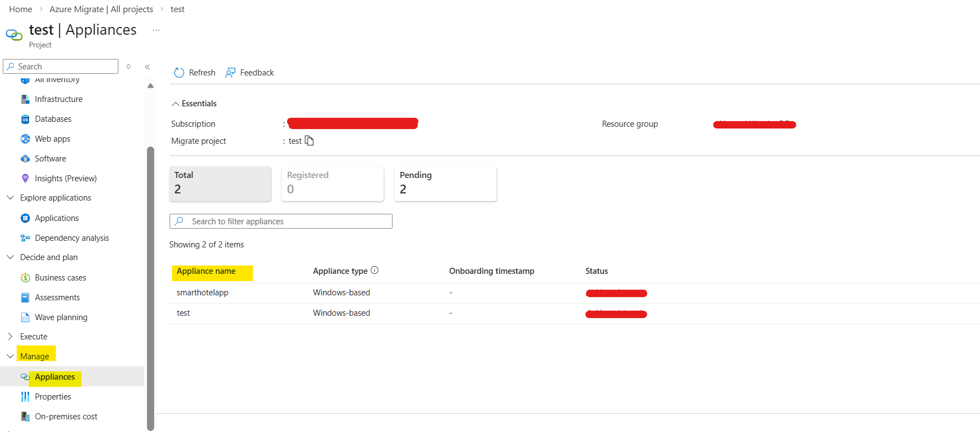Click the Infrastructure icon in the sidebar
Screen dimensions: 980x432
tap(25, 99)
